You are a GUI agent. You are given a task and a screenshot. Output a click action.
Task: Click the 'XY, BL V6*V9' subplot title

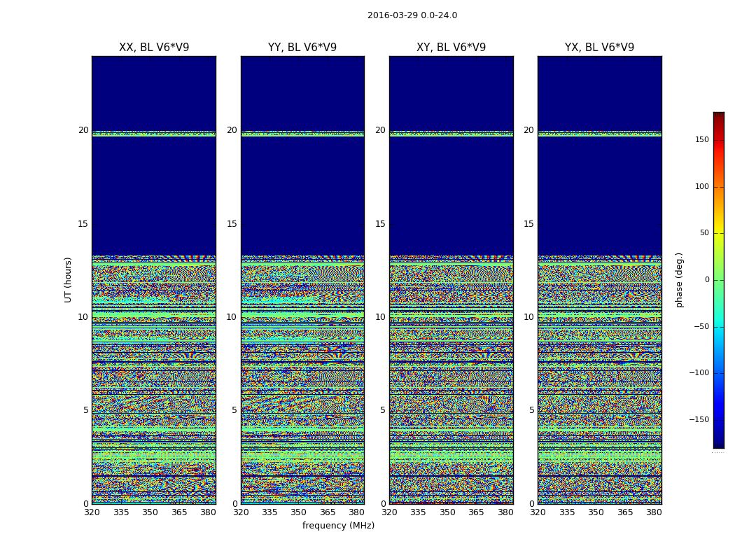pos(451,48)
